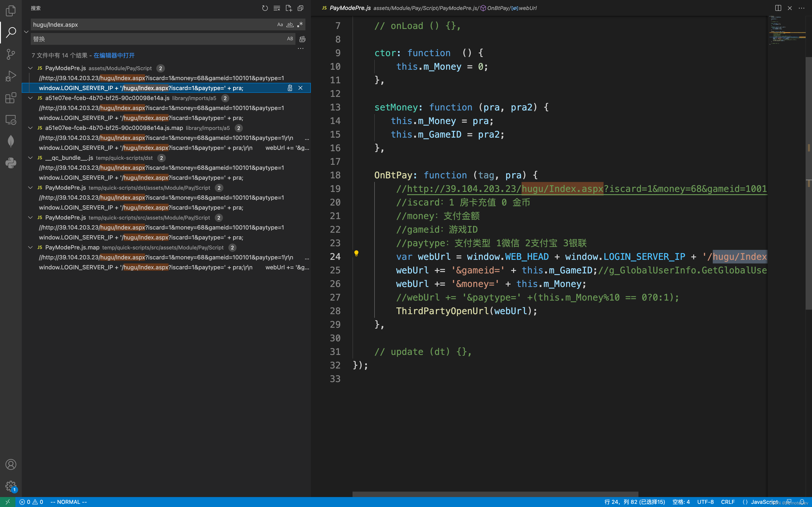This screenshot has width=812, height=507.
Task: Toggle the replace field chevron
Action: [26, 32]
